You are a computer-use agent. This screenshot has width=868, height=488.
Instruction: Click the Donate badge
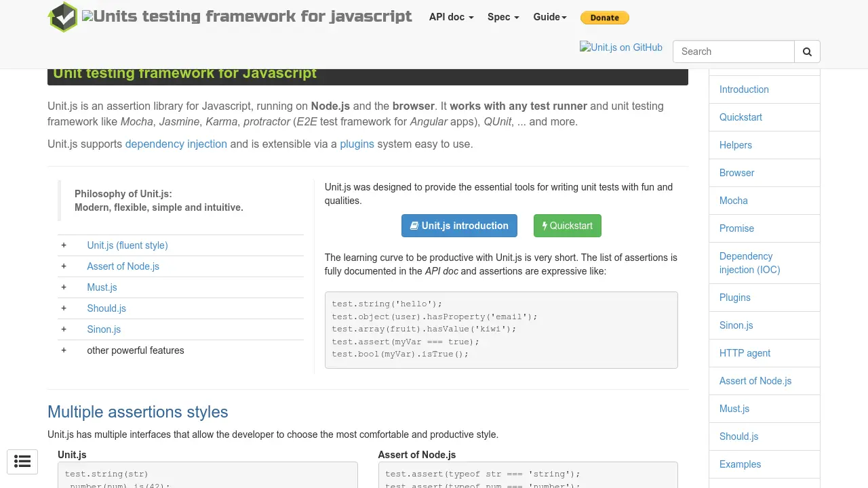(604, 18)
